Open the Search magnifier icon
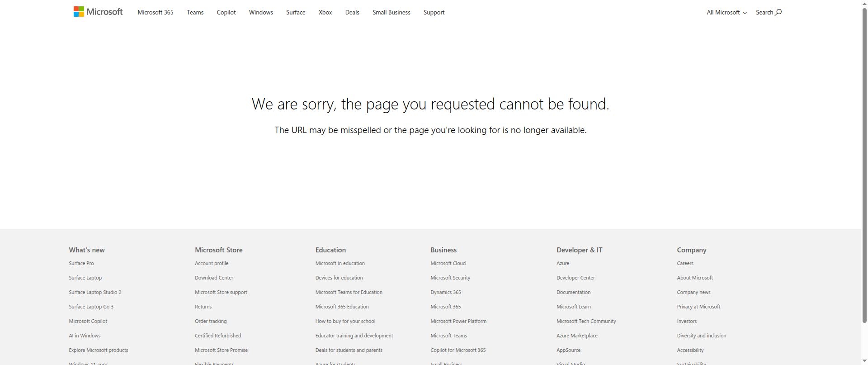Image resolution: width=868 pixels, height=365 pixels. [x=778, y=12]
